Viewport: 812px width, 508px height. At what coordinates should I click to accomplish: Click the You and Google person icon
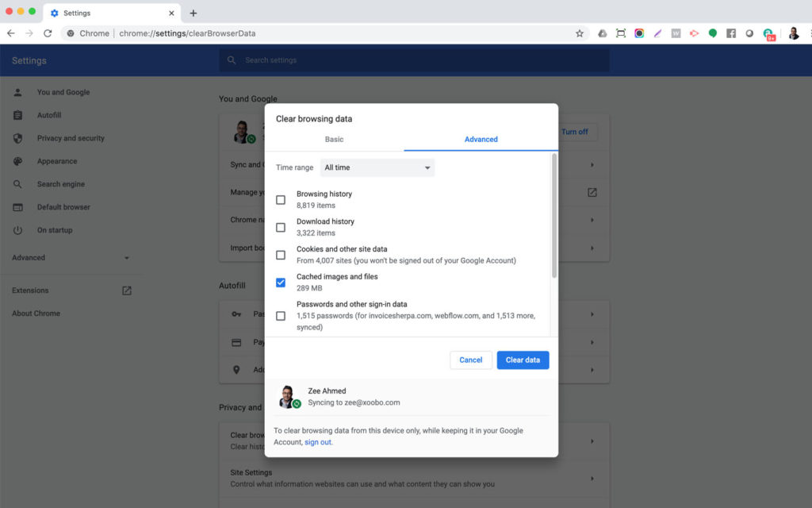pyautogui.click(x=17, y=92)
